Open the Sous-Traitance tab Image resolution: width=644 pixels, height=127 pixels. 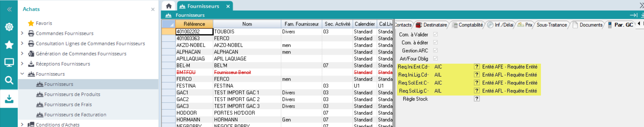click(x=551, y=25)
